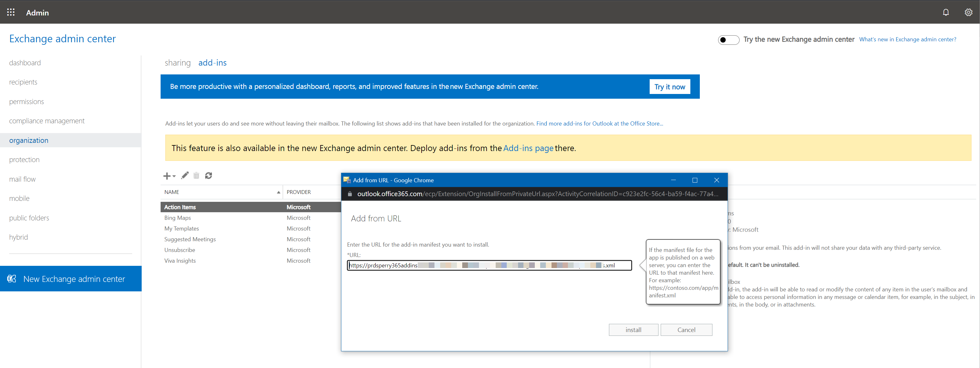
Task: Select the My Templates add-in row
Action: pos(251,229)
